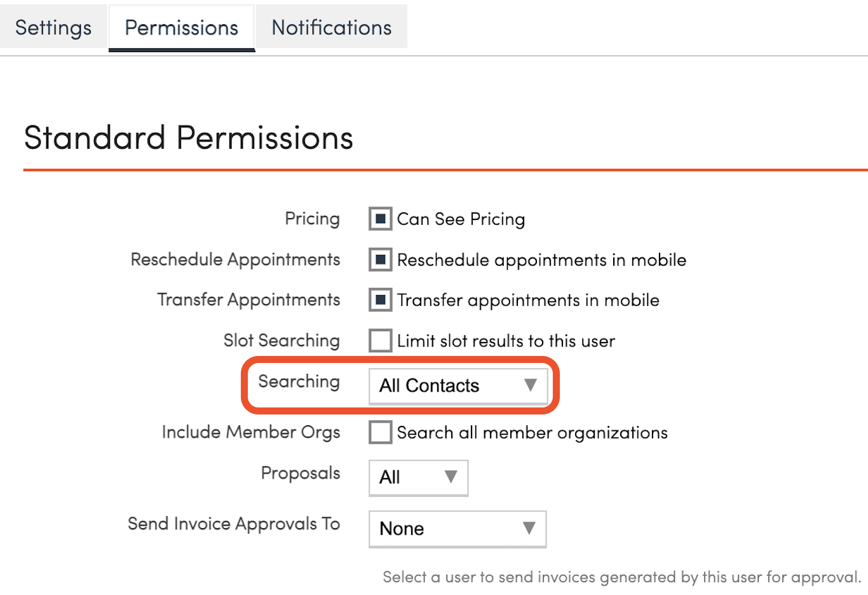The image size is (868, 595).
Task: Click the invoice approval helper text
Action: tap(621, 577)
